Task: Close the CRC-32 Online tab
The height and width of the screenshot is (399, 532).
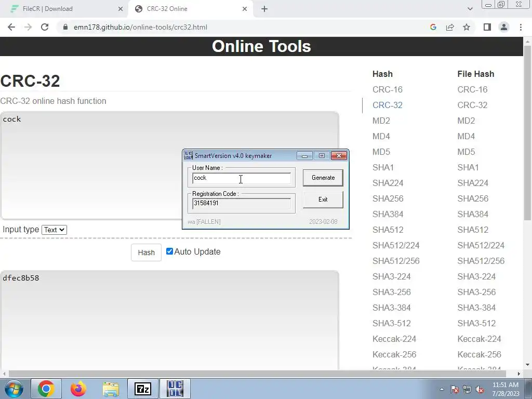Action: [x=245, y=9]
